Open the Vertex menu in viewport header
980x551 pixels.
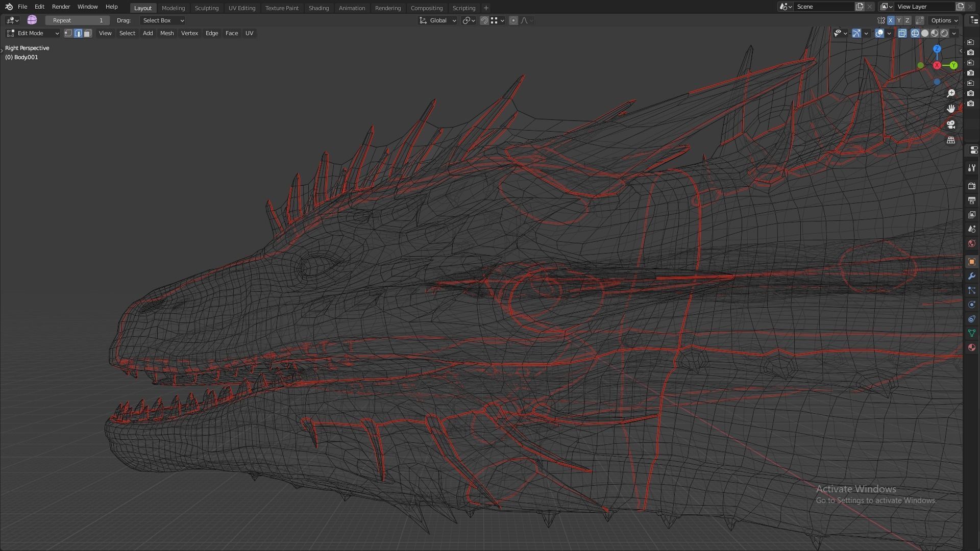point(189,33)
